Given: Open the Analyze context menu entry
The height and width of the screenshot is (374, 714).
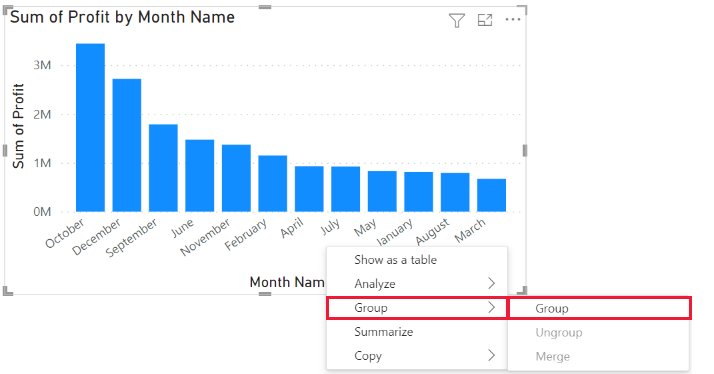Looking at the screenshot, I should coord(417,284).
